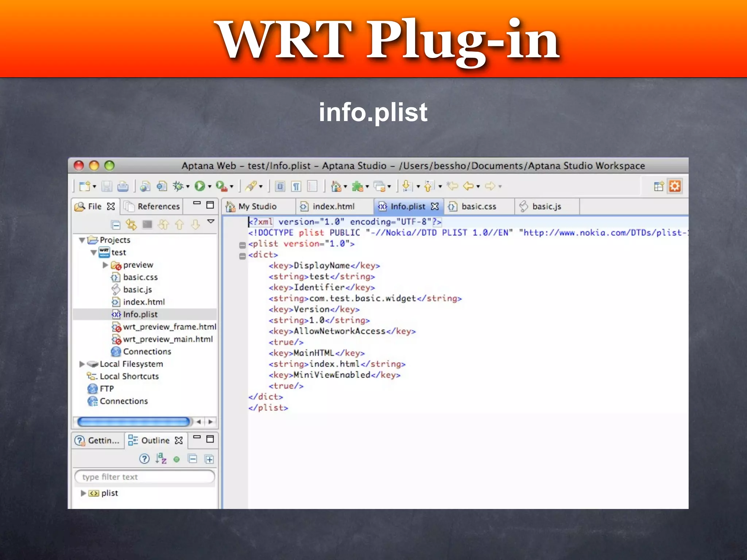Click the gray stop square in File view

(147, 224)
